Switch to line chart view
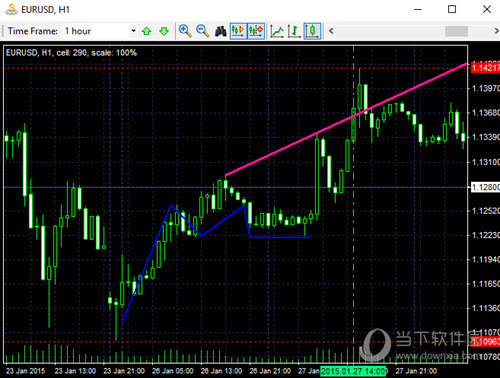Screen dimensions: 500x378 277,31
